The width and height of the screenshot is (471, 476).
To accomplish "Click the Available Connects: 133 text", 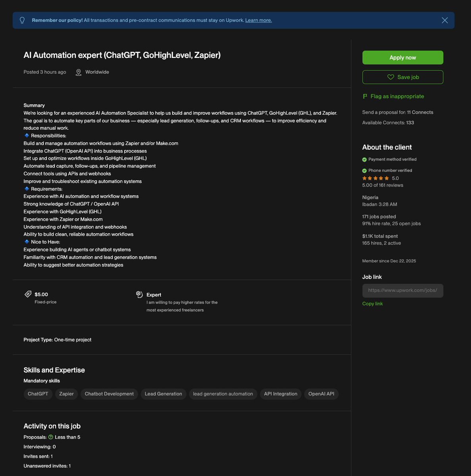I will tap(388, 123).
